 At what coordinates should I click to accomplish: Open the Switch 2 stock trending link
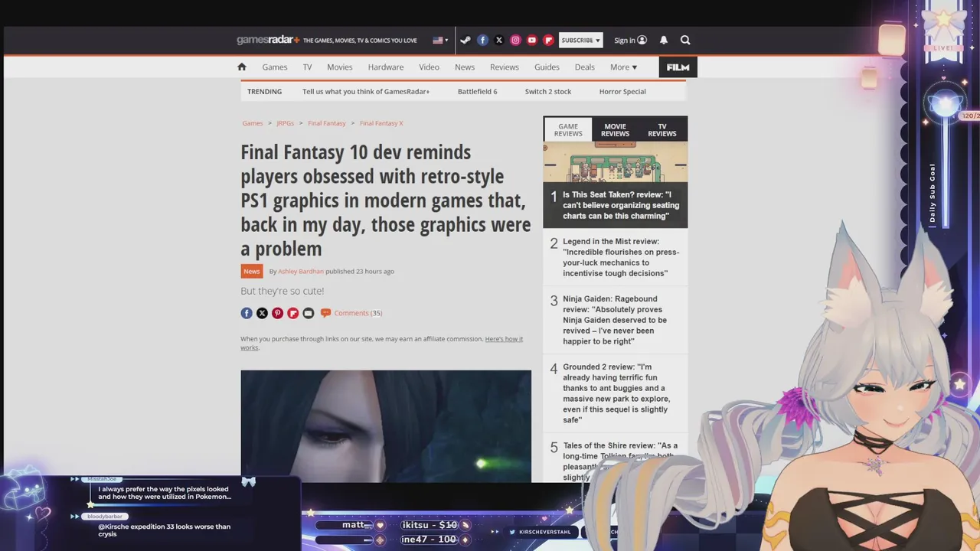(x=548, y=91)
